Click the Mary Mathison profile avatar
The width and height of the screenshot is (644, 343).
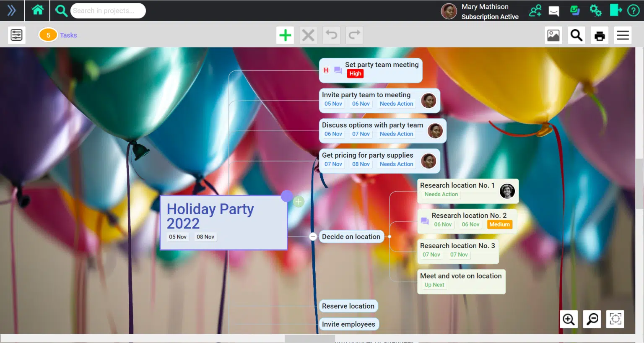coord(449,11)
